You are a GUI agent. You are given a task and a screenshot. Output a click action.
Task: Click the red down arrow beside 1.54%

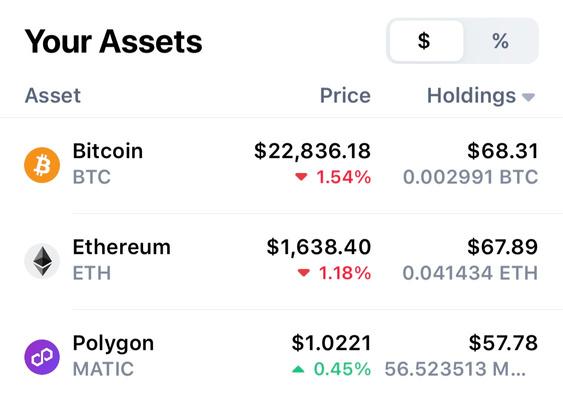pyautogui.click(x=301, y=177)
